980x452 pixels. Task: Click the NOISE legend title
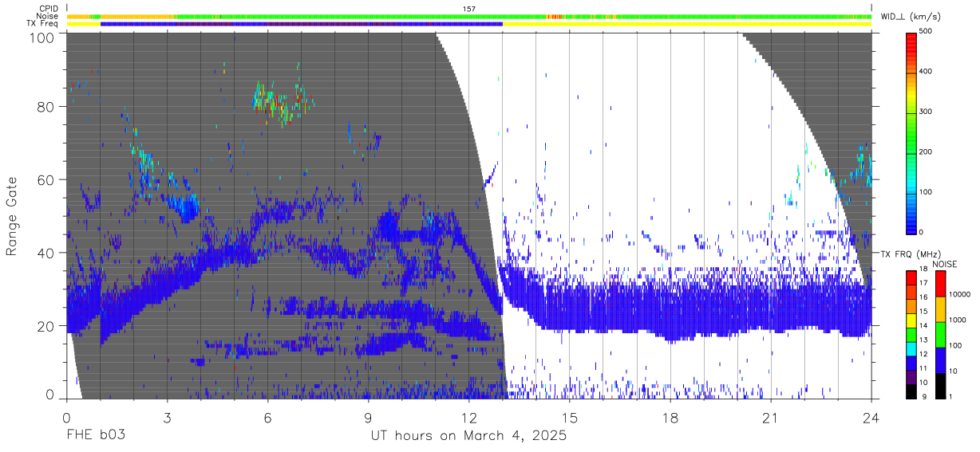tap(945, 264)
